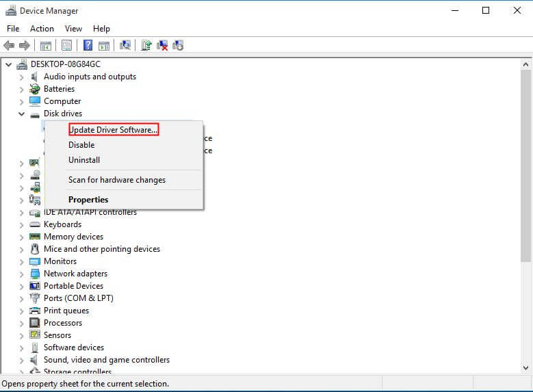Select the Processors tree item
The height and width of the screenshot is (392, 533).
63,323
